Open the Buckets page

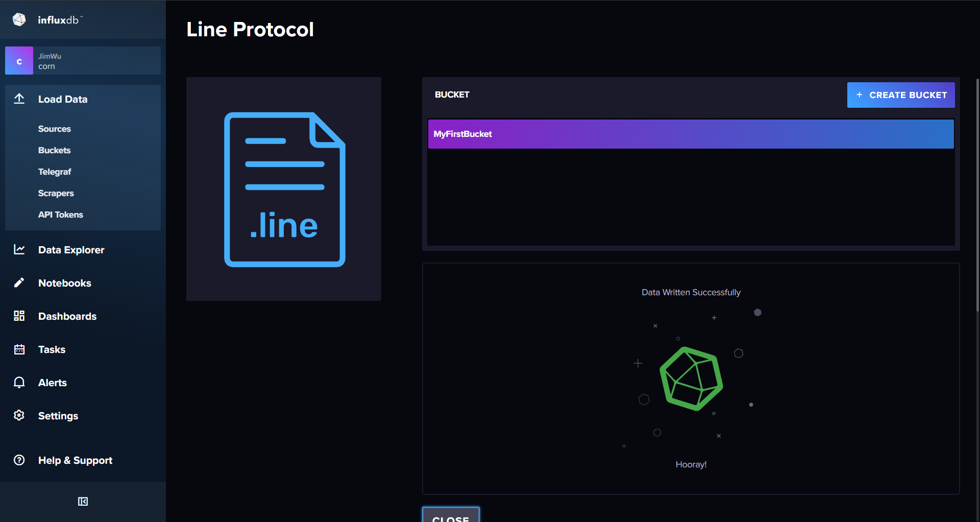(x=55, y=150)
